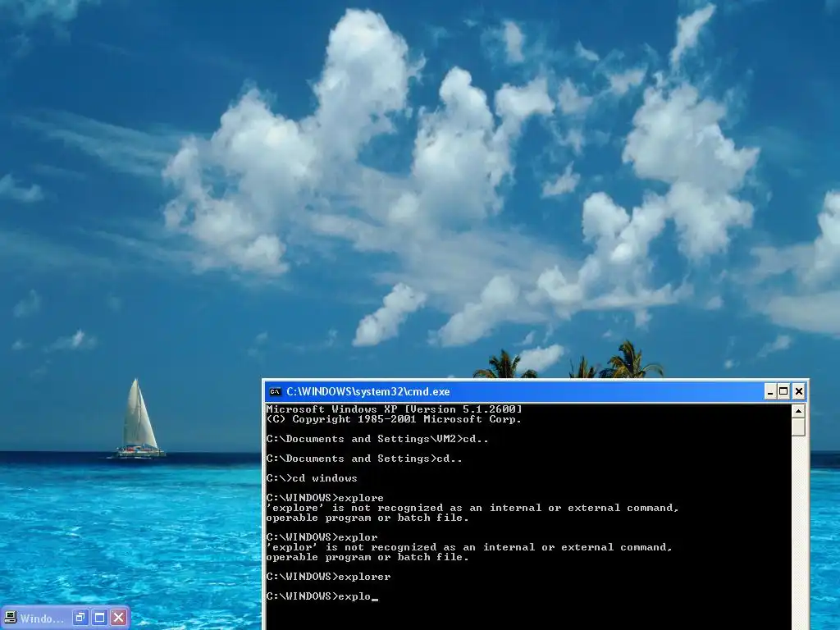Click the minimized Windo... title text
Viewport: 840px width, 630px height.
coord(42,619)
